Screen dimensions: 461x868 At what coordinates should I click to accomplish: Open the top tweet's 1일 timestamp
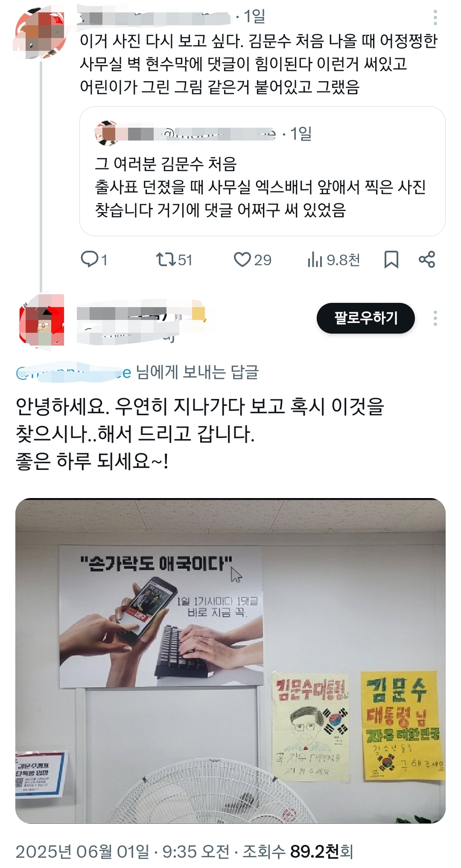pos(254,17)
